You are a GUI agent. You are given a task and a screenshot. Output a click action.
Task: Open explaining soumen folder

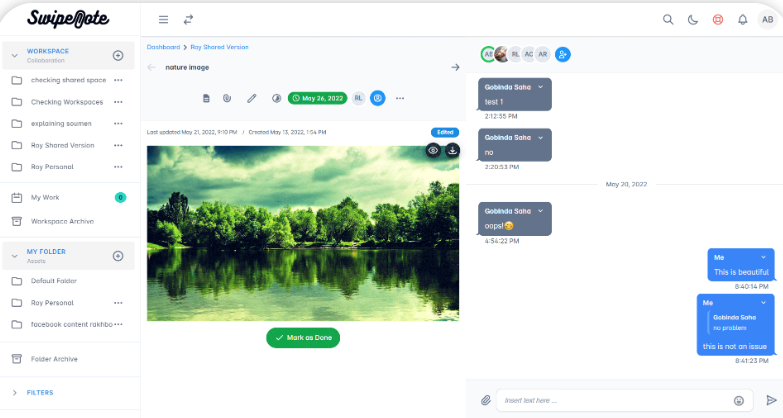click(61, 123)
